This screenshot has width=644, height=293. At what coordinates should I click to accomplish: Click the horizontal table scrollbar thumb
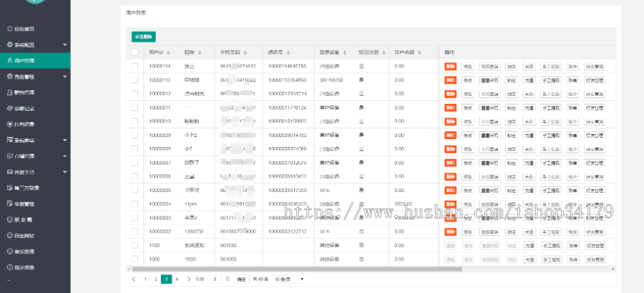296,269
